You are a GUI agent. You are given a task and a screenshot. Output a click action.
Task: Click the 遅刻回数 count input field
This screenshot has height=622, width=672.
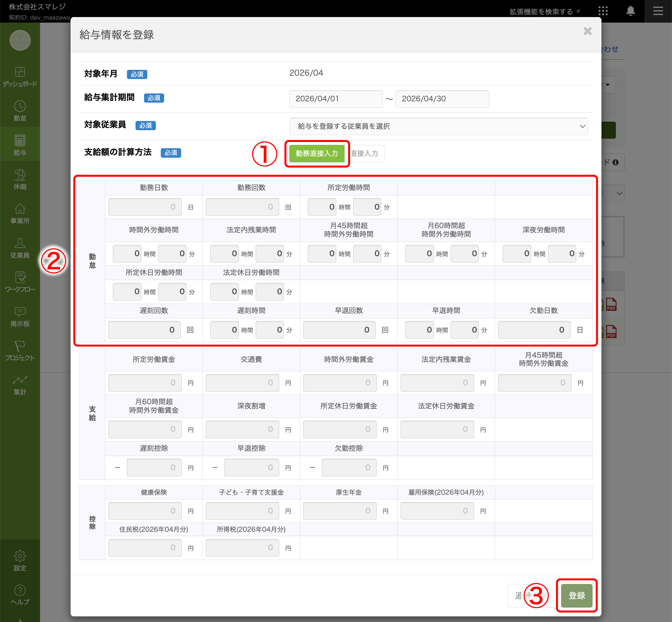tap(144, 330)
